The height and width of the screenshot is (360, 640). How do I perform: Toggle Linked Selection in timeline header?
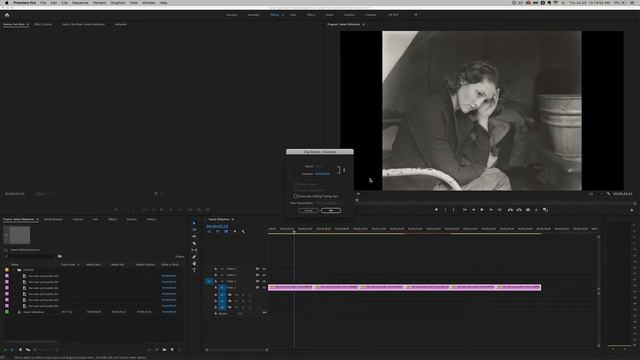[x=226, y=232]
